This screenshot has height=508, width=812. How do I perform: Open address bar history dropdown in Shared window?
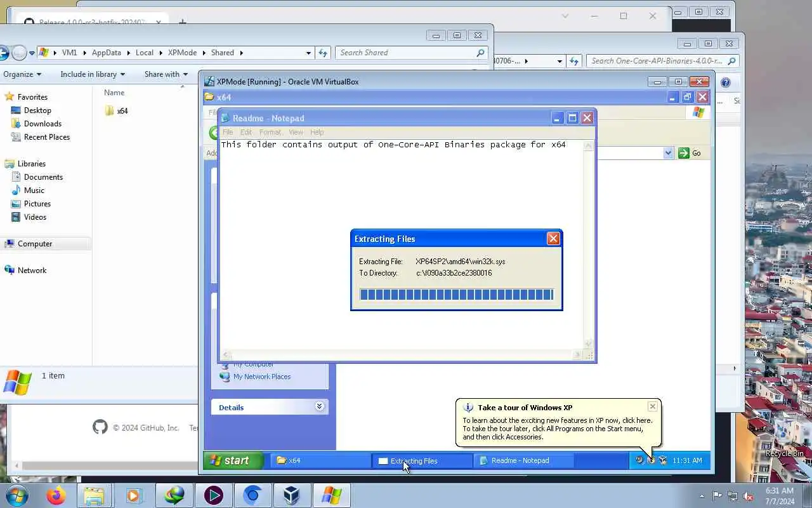pos(308,53)
